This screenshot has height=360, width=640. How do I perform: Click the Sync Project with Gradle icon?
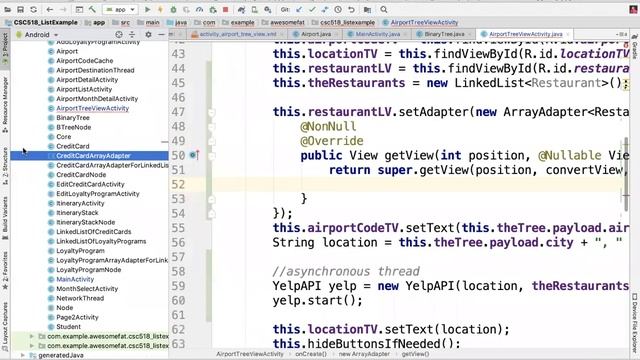(241, 9)
